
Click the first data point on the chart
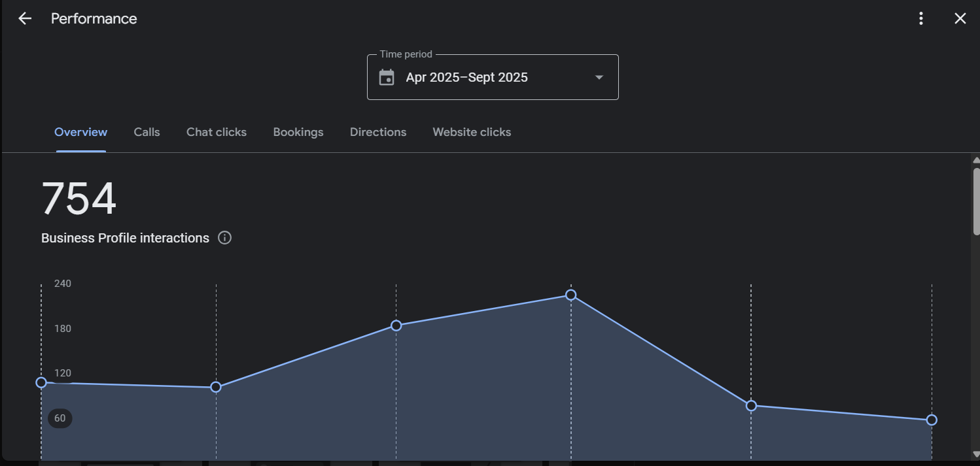(41, 382)
